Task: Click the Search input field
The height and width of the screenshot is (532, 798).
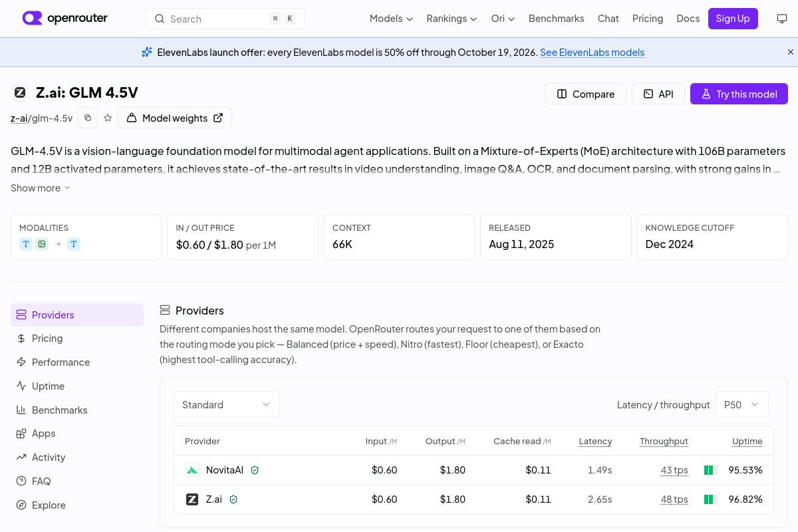Action: [225, 19]
